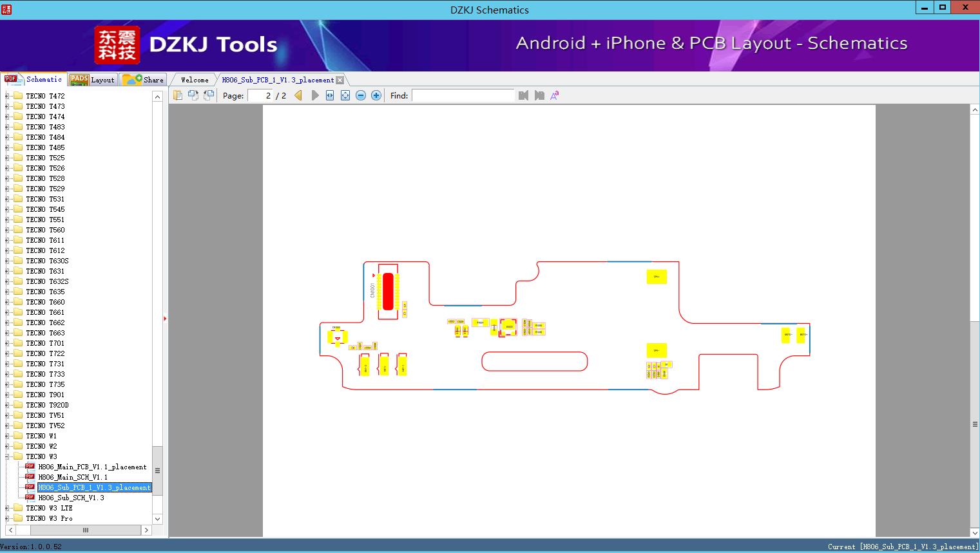This screenshot has height=553, width=980.
Task: Open H806_Main_PCB_V1.1_placement file
Action: [92, 467]
